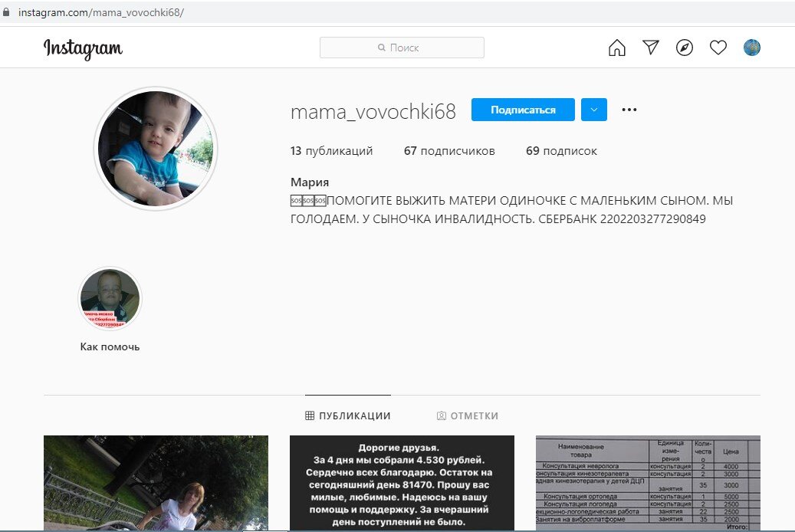Open your profile avatar menu
795x532 pixels.
tap(752, 48)
